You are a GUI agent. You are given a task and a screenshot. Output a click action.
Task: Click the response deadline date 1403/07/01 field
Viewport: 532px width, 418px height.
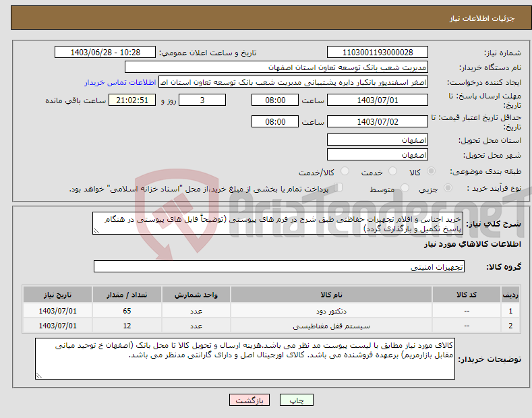point(378,100)
